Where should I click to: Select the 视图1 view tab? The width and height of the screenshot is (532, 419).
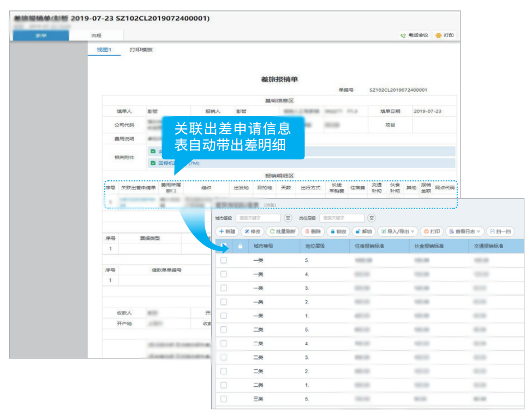click(104, 50)
